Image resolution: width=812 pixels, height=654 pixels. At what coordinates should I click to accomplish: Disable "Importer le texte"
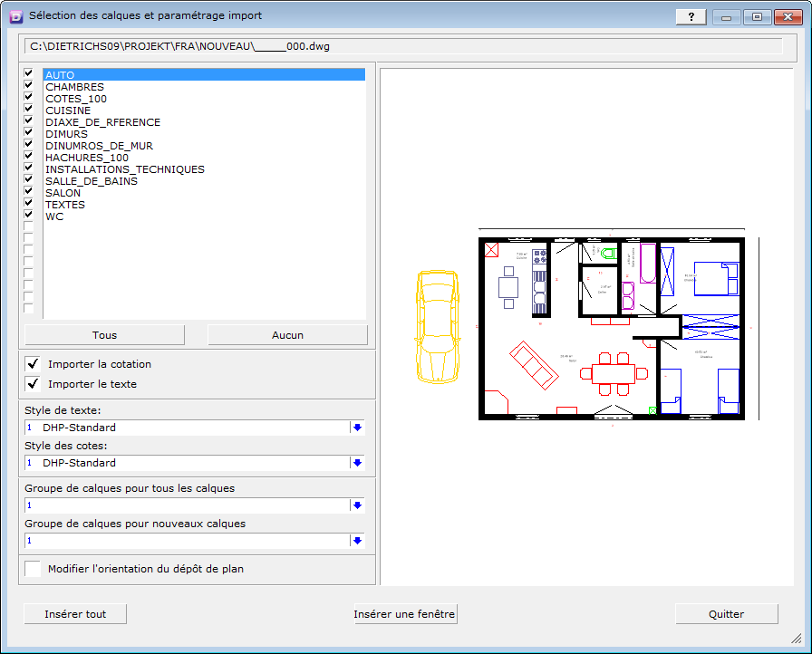tap(31, 383)
